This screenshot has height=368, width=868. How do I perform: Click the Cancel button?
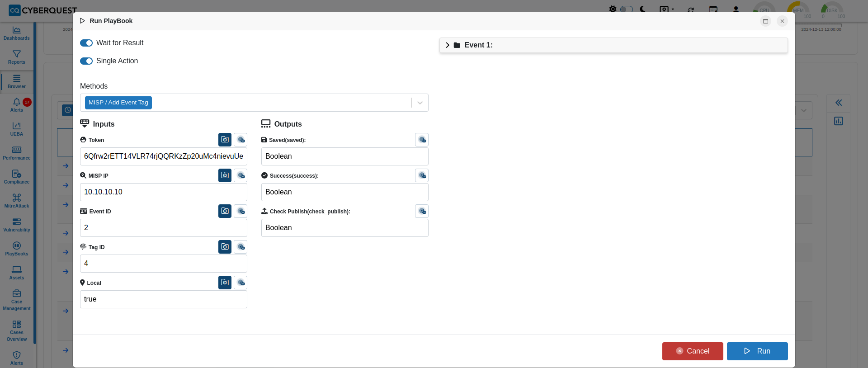[x=693, y=351]
